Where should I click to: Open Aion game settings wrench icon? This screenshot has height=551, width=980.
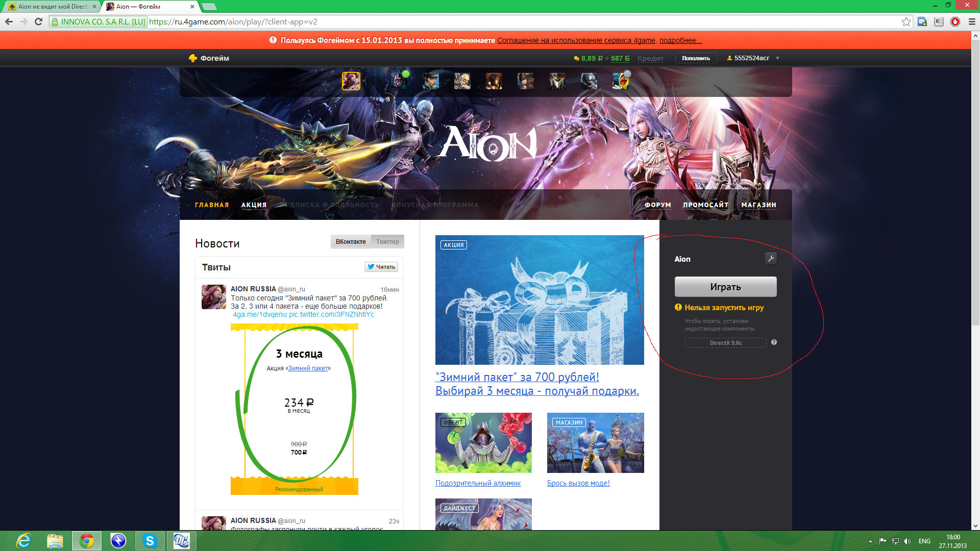pos(771,258)
